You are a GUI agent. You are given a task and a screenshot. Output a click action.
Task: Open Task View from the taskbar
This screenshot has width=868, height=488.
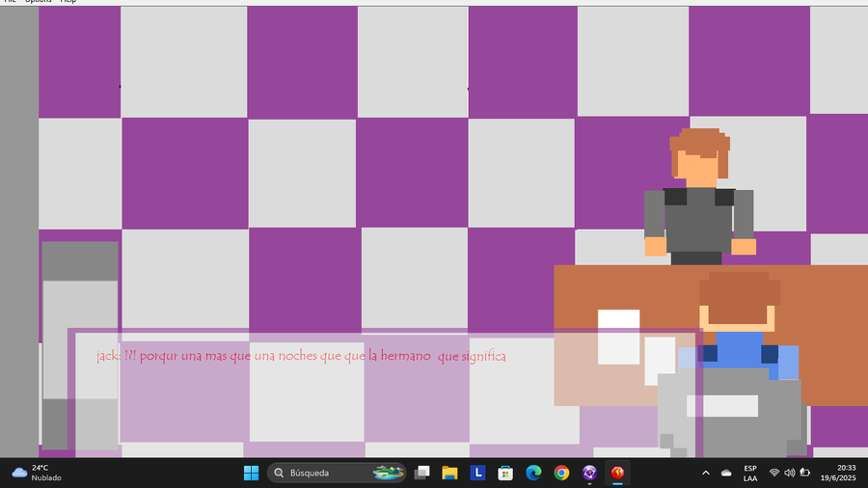(x=421, y=474)
